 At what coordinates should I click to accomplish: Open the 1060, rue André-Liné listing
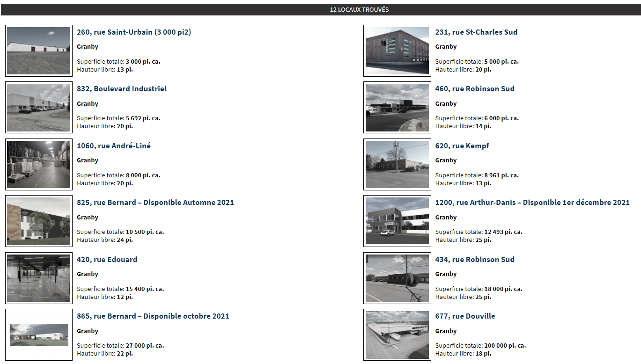click(x=114, y=146)
